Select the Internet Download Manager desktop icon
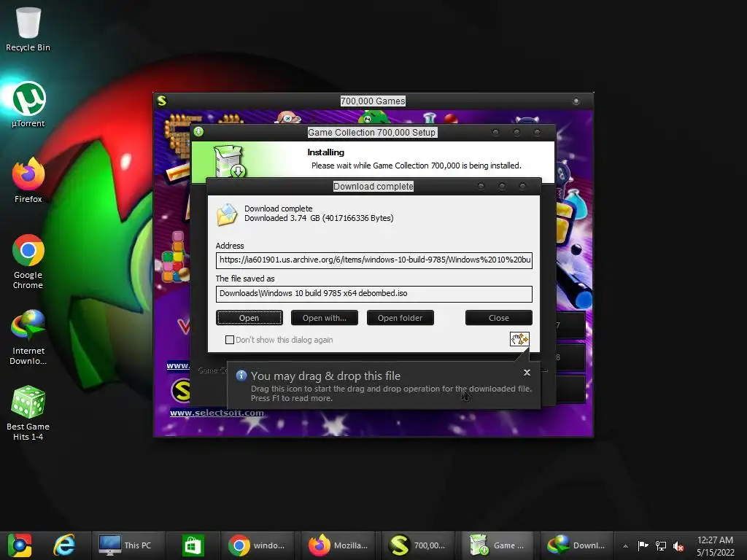The image size is (747, 560). coord(28,337)
